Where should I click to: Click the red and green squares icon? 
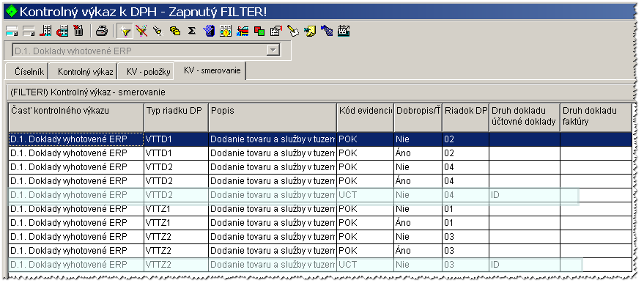click(259, 31)
